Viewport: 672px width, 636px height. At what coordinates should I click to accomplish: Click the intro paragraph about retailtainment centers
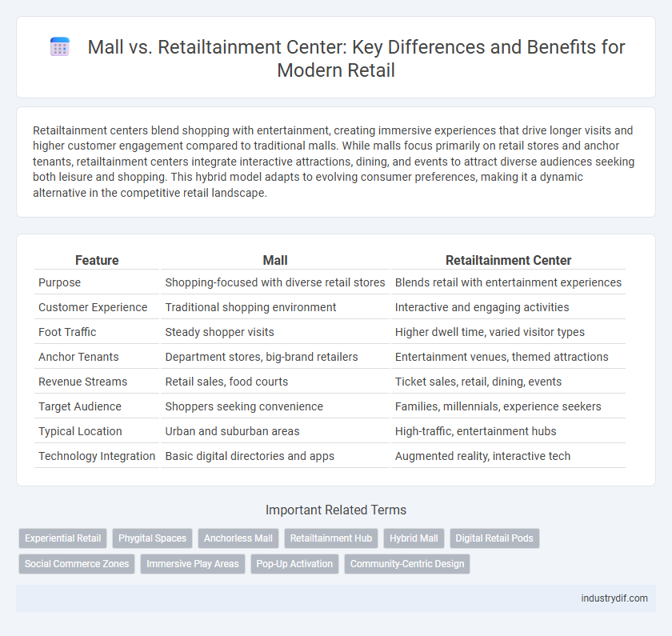pyautogui.click(x=334, y=162)
